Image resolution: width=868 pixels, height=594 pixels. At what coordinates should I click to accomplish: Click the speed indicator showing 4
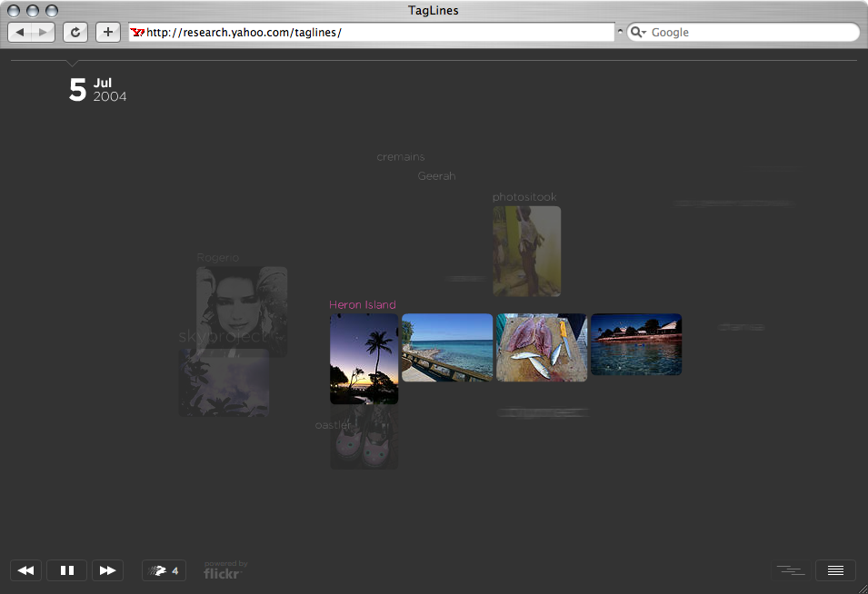tap(165, 570)
